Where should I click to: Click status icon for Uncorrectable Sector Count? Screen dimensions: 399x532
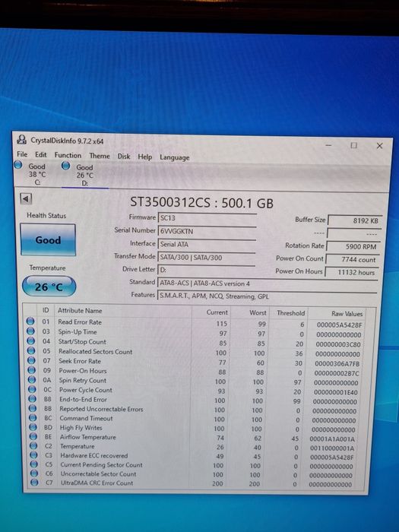click(x=34, y=473)
